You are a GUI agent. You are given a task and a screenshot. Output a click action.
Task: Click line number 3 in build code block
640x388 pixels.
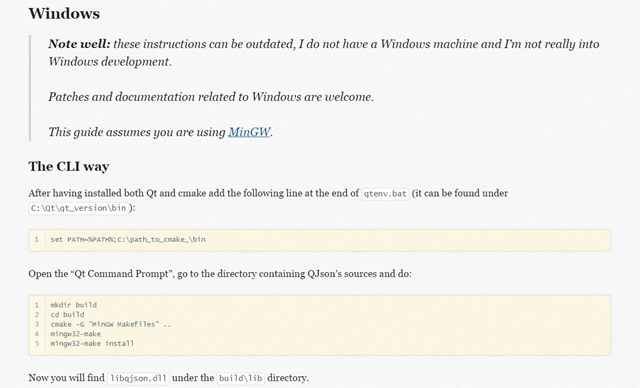37,324
